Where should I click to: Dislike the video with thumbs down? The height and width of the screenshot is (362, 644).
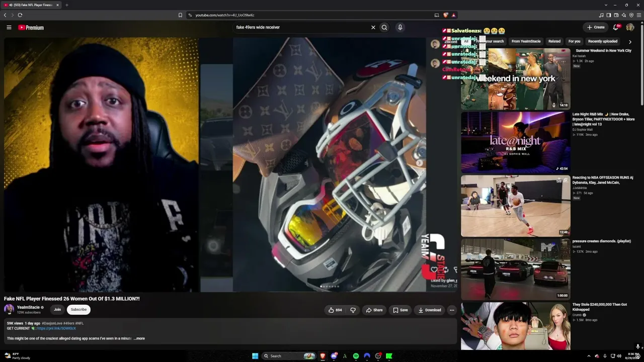tap(353, 310)
